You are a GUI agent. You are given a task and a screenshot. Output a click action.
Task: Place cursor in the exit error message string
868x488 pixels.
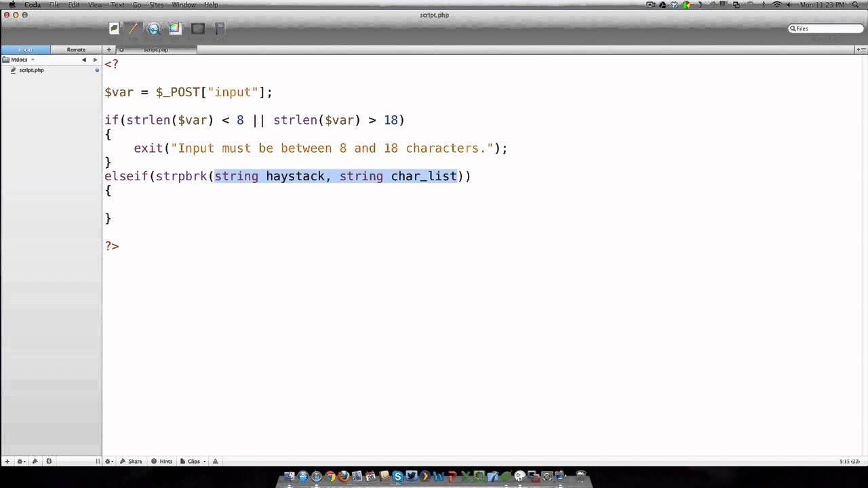(x=332, y=148)
